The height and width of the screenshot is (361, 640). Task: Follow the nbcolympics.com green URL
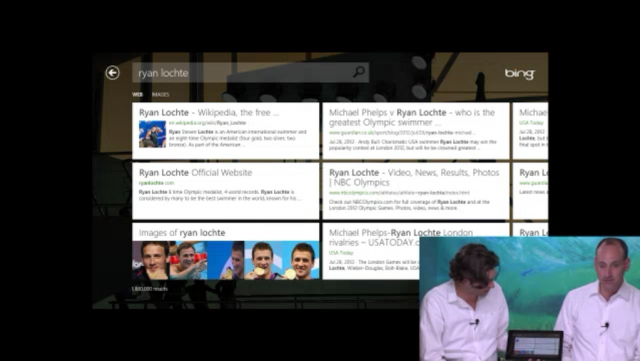[399, 193]
